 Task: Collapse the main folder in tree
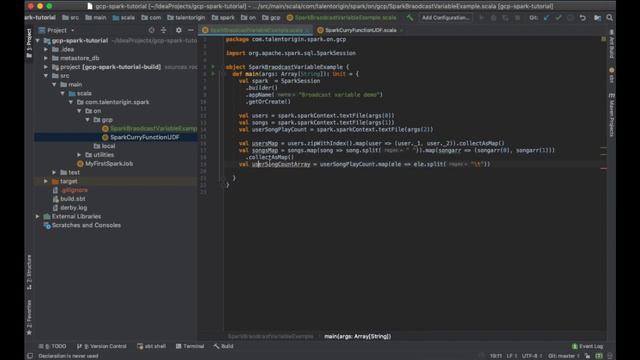[54, 84]
